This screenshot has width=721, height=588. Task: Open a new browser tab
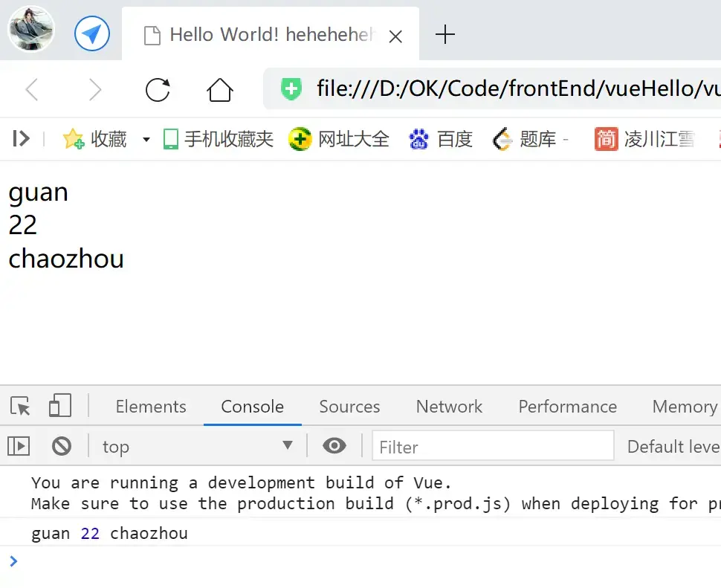click(444, 34)
